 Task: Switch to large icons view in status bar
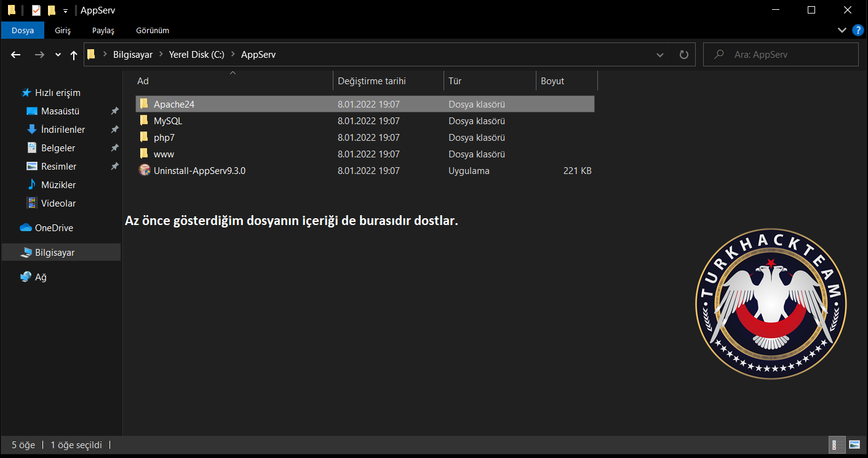(x=854, y=444)
